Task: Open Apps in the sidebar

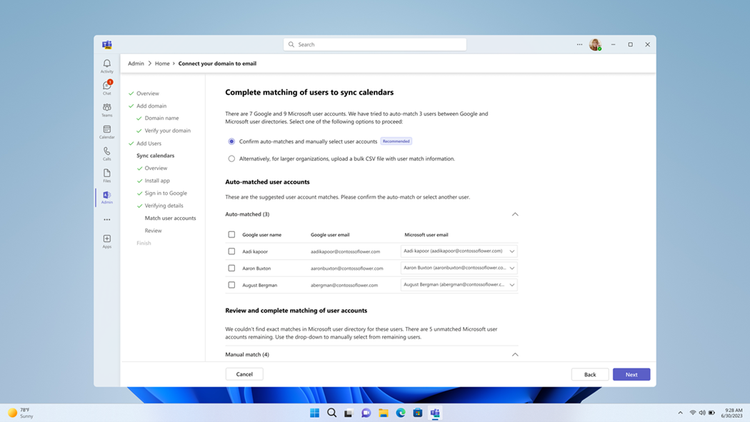Action: (x=107, y=241)
